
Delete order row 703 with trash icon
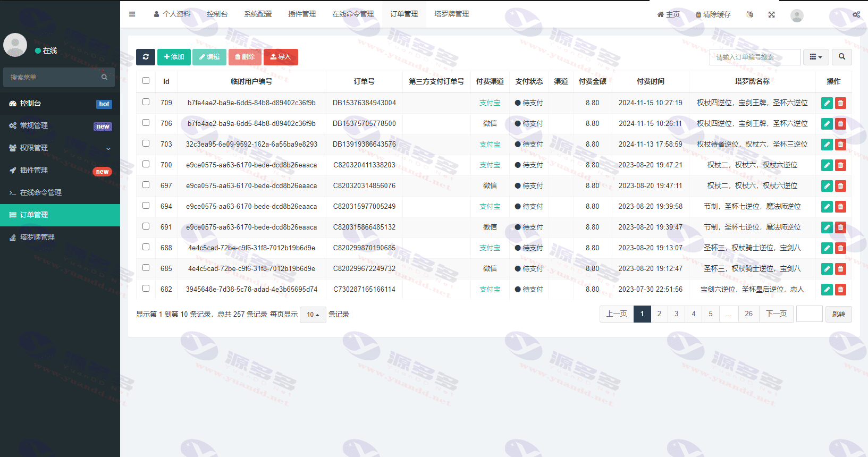pos(840,145)
